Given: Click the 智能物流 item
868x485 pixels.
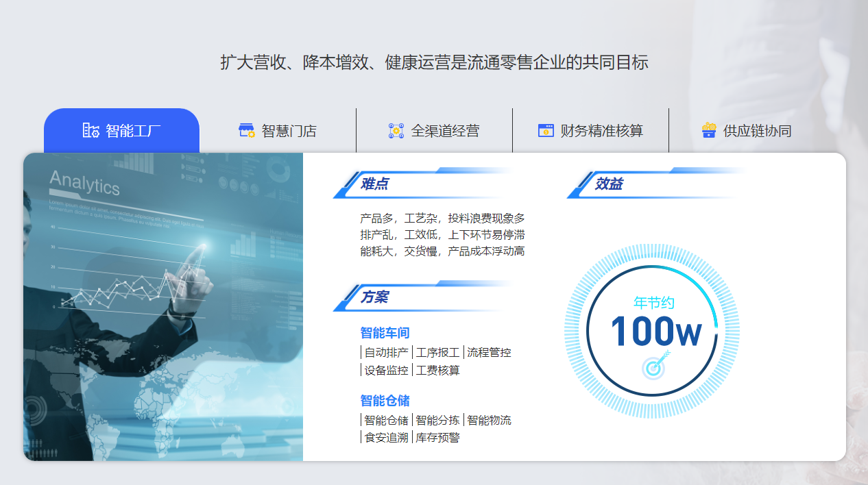Looking at the screenshot, I should [x=489, y=420].
